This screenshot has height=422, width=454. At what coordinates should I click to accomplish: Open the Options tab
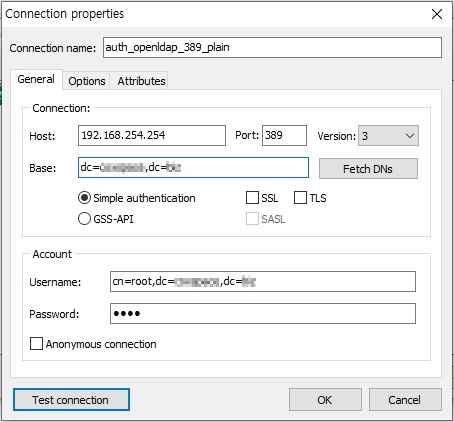tap(87, 81)
